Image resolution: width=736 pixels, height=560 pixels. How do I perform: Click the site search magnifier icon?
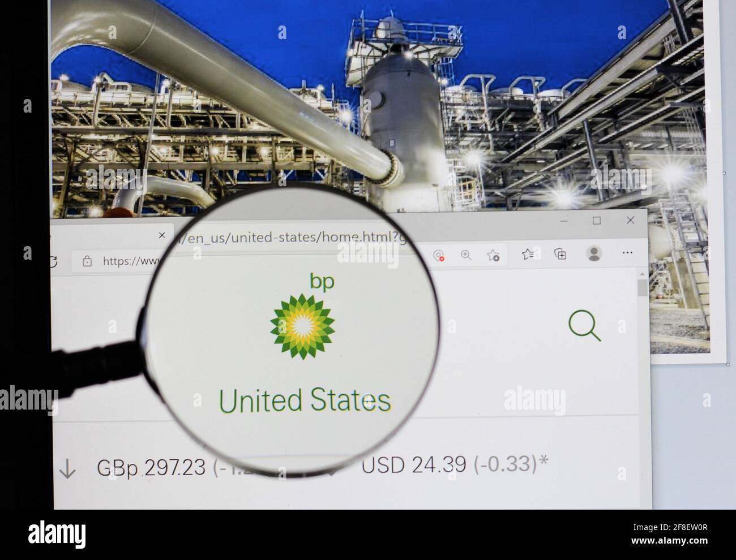tap(584, 326)
